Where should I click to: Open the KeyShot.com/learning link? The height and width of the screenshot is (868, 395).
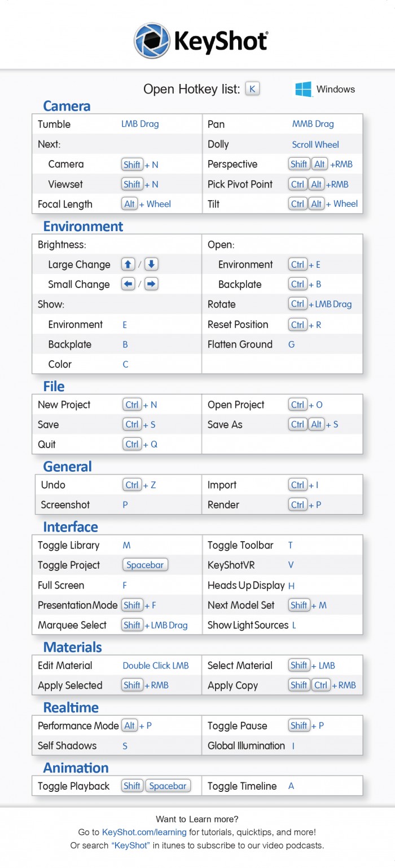coord(144,832)
